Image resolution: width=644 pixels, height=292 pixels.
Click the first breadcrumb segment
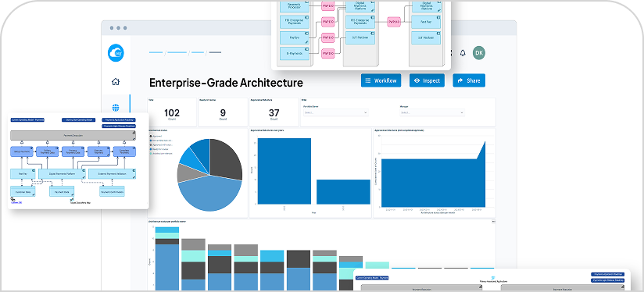[156, 52]
